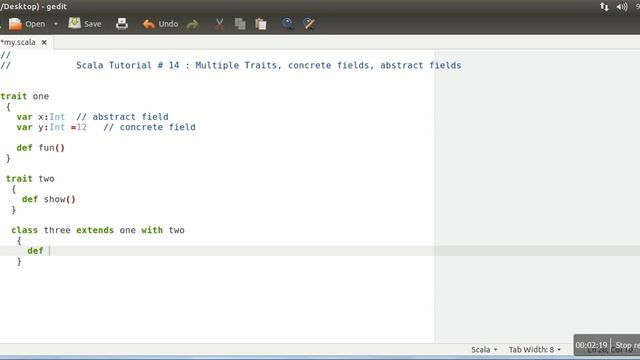The width and height of the screenshot is (640, 360).
Task: Click the 00:02:19 recording timer
Action: point(591,345)
